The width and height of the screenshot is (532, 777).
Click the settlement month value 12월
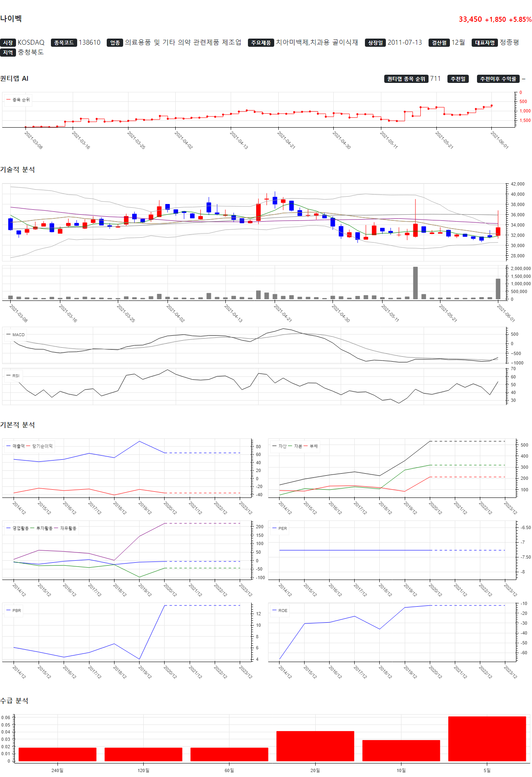pyautogui.click(x=459, y=43)
